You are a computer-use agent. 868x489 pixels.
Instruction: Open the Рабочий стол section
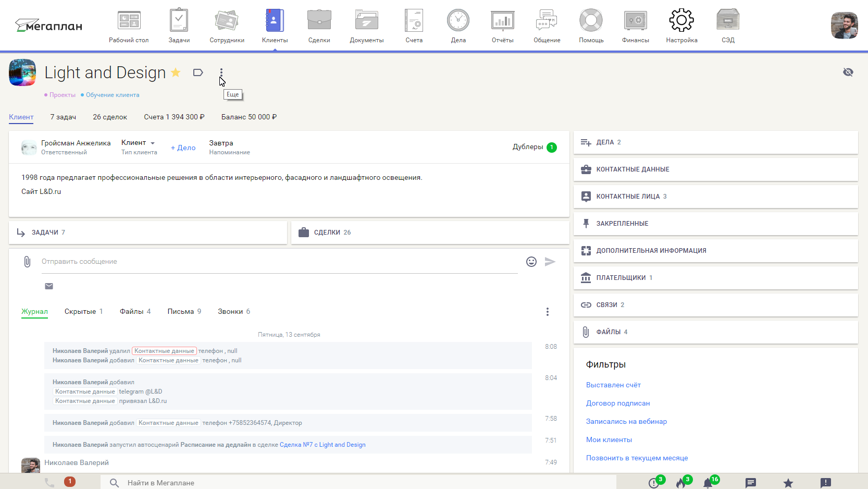click(129, 26)
